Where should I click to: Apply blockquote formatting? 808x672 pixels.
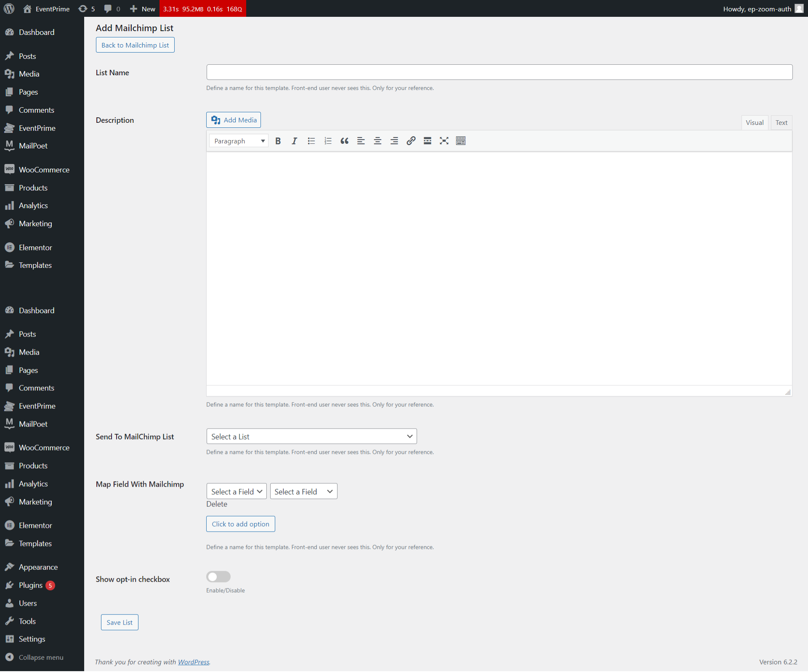pyautogui.click(x=344, y=141)
